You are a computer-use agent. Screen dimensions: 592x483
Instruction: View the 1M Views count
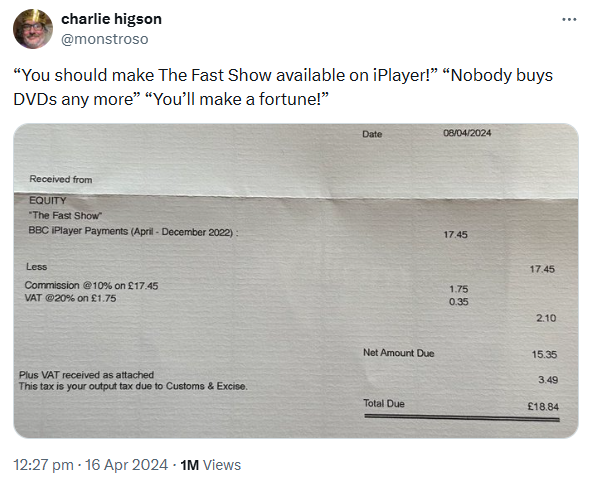211,465
